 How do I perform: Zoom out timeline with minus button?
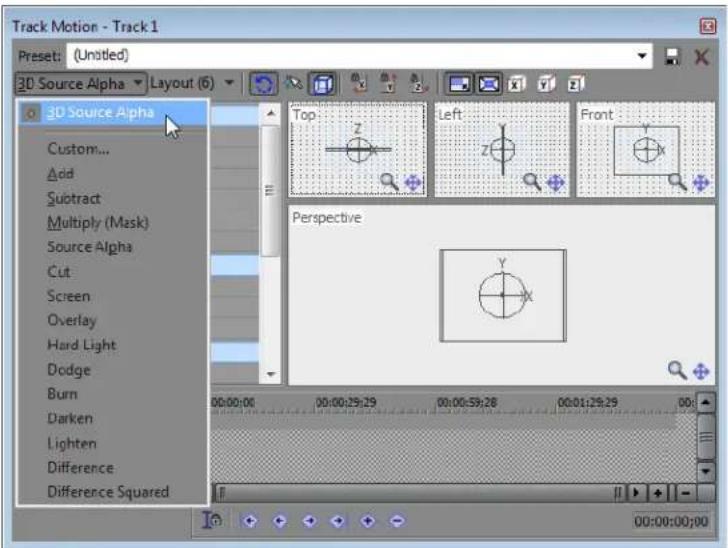click(x=687, y=493)
